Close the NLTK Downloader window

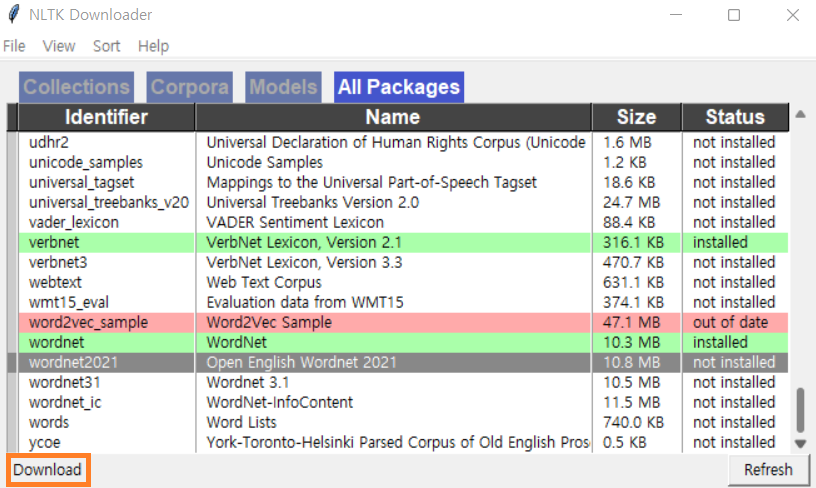793,15
